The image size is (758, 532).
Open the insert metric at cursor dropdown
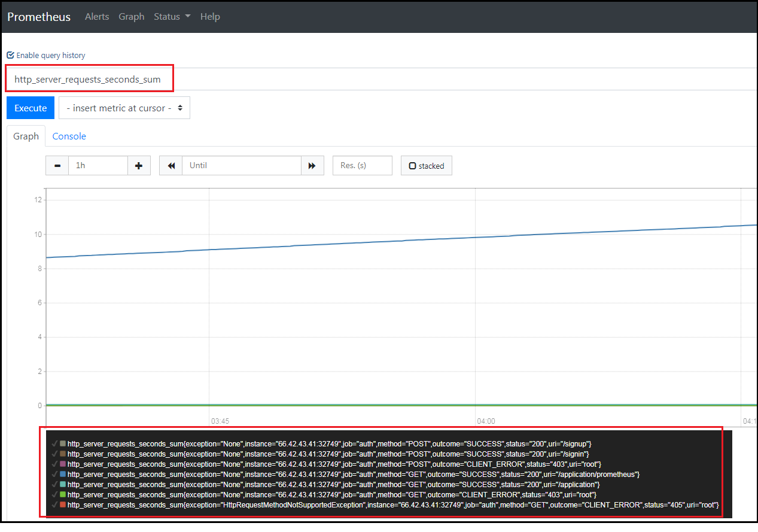coord(124,108)
